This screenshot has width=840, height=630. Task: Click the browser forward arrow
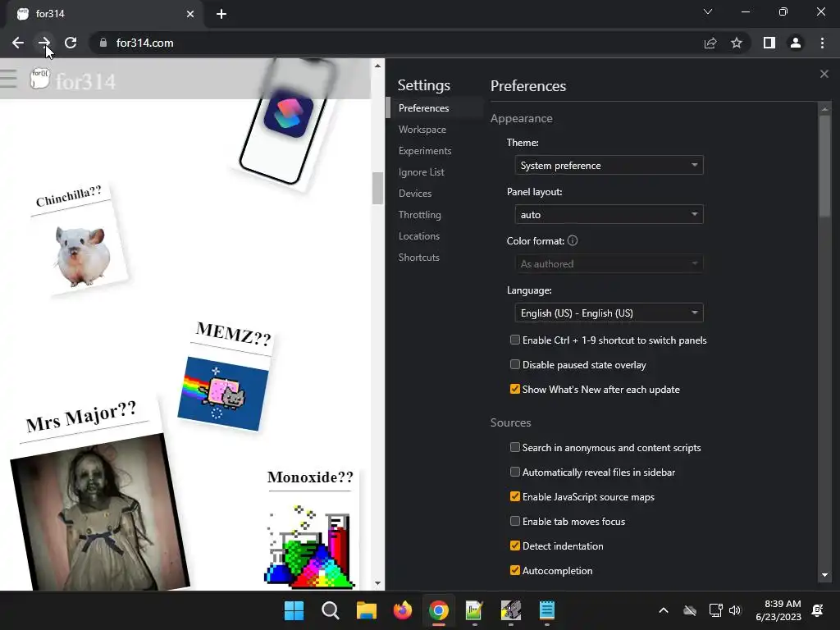pos(44,43)
